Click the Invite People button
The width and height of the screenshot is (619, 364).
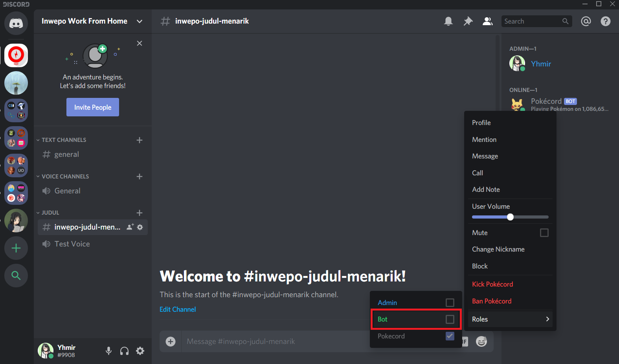pyautogui.click(x=93, y=107)
